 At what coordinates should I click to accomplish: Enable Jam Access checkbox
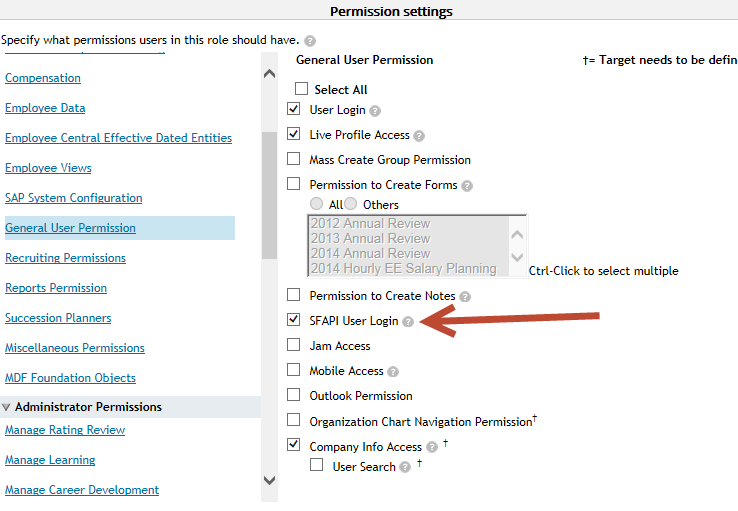pos(294,344)
